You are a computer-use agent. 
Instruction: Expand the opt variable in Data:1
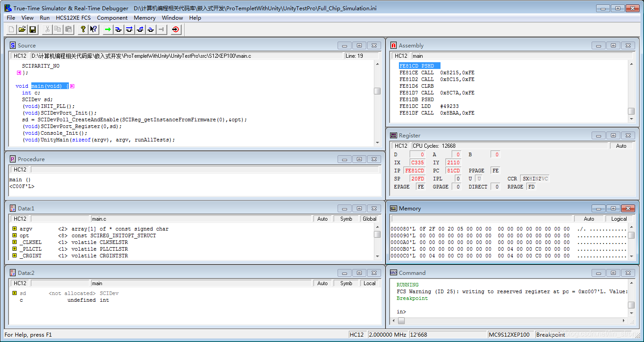pyautogui.click(x=14, y=235)
